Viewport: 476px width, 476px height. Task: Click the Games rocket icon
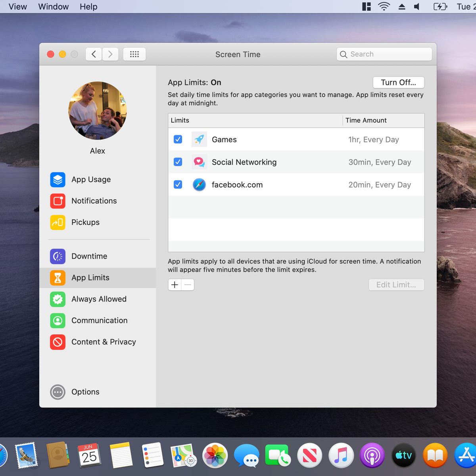(199, 139)
